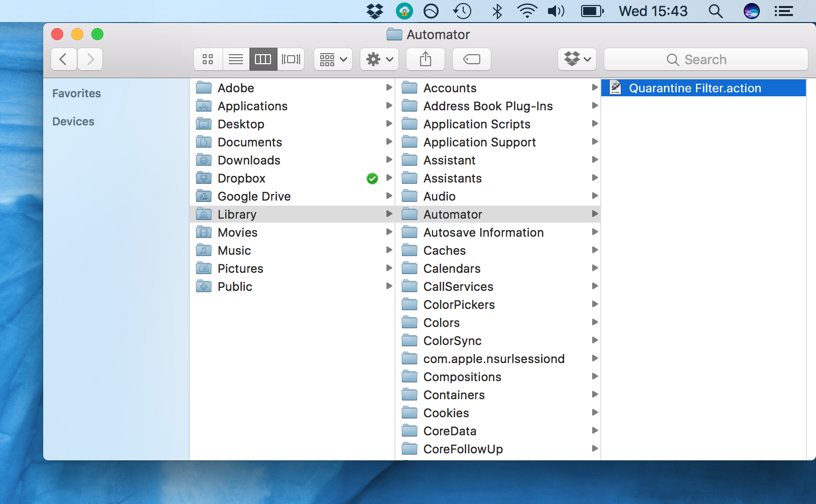
Task: Select the Application Scripts folder
Action: [x=498, y=124]
